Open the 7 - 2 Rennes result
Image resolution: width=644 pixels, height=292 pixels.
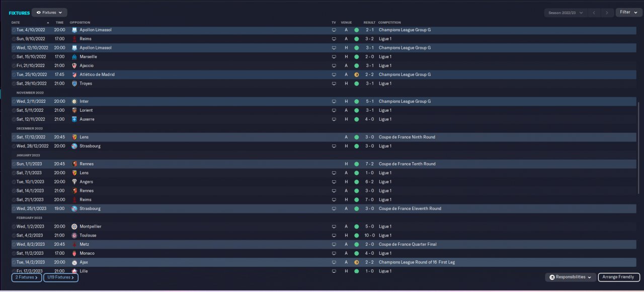tap(369, 164)
